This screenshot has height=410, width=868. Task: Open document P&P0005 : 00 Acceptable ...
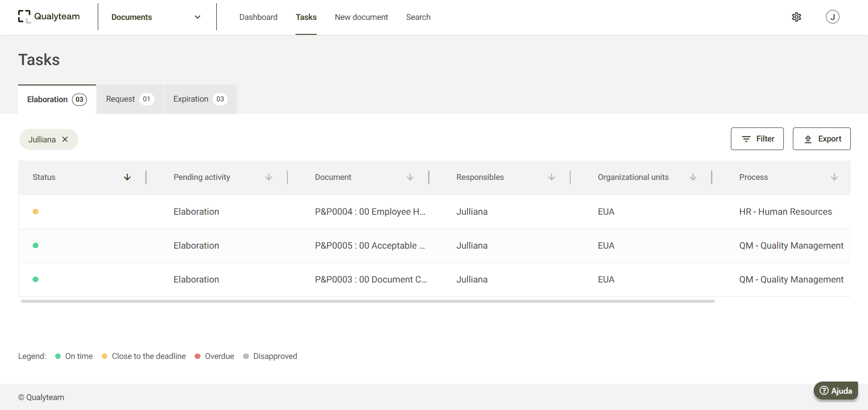370,245
